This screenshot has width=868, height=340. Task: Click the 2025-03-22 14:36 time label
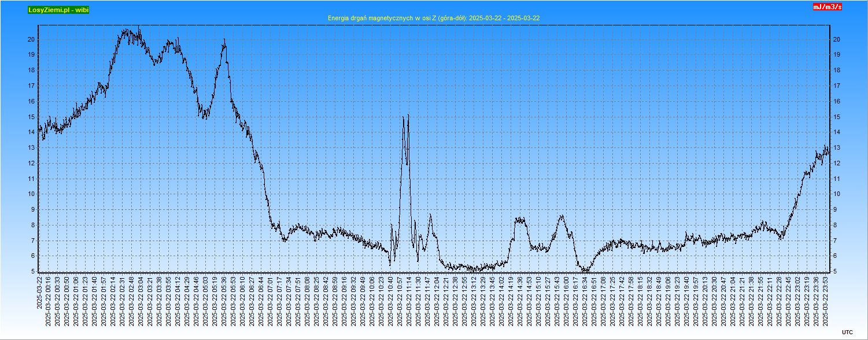point(520,300)
